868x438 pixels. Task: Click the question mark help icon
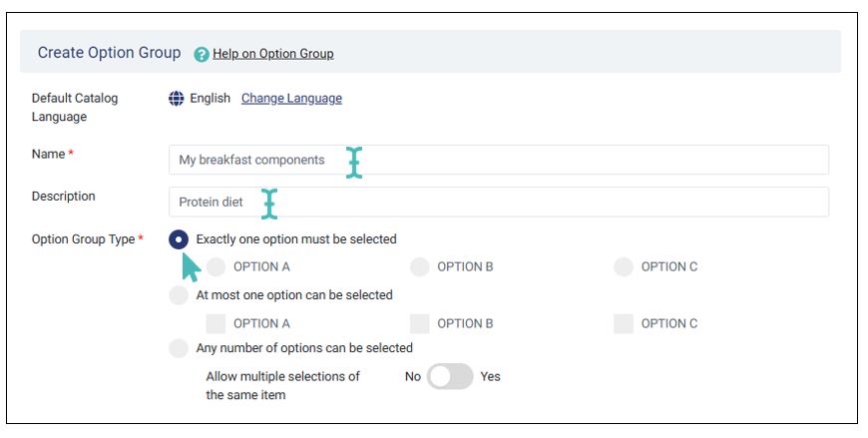[x=202, y=54]
